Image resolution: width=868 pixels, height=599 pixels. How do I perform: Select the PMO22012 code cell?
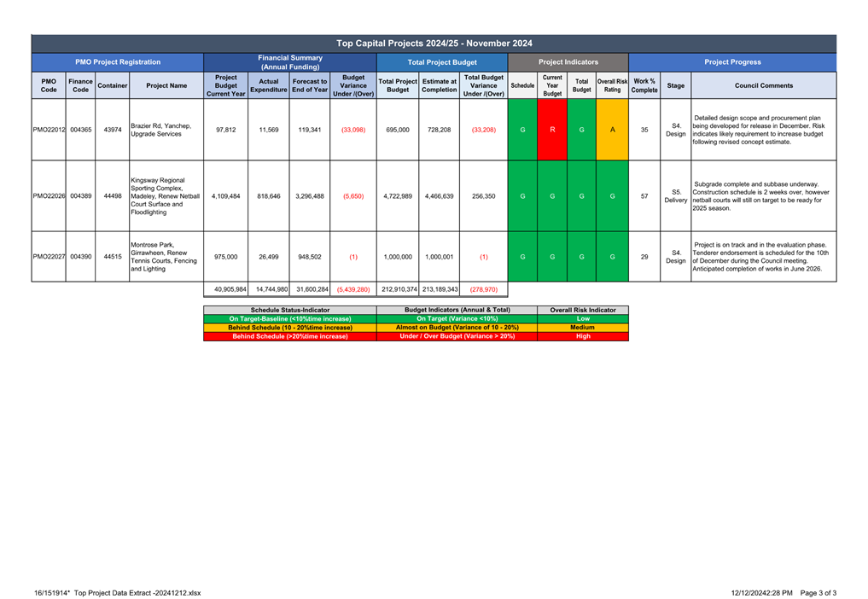click(49, 130)
